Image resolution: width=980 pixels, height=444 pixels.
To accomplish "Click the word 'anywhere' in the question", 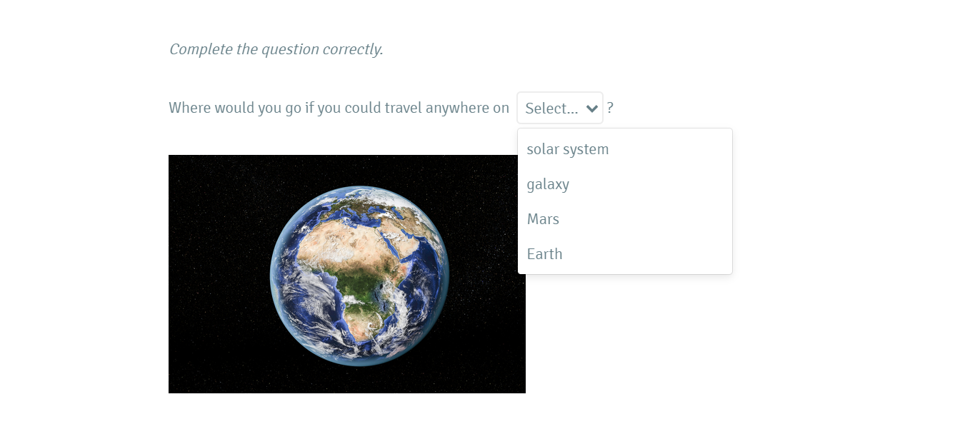I will pyautogui.click(x=454, y=108).
